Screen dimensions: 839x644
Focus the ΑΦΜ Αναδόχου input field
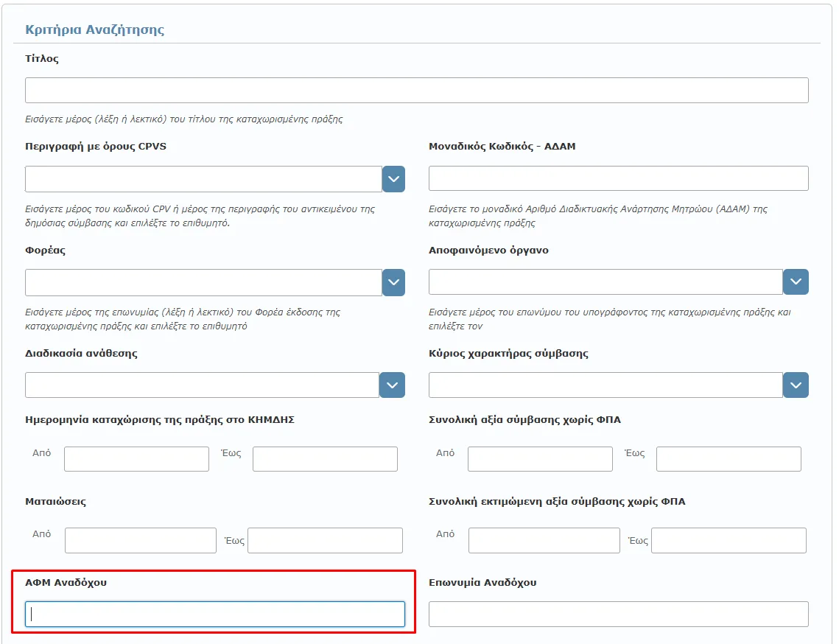click(215, 615)
